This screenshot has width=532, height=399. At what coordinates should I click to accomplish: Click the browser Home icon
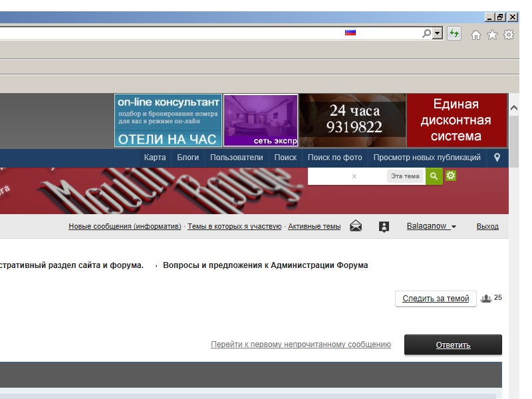tap(475, 35)
